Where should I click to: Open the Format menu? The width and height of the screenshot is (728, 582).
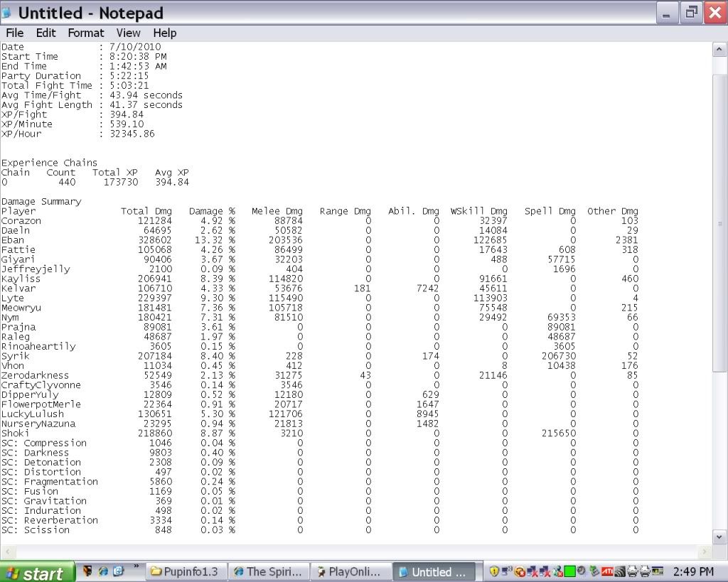click(86, 33)
